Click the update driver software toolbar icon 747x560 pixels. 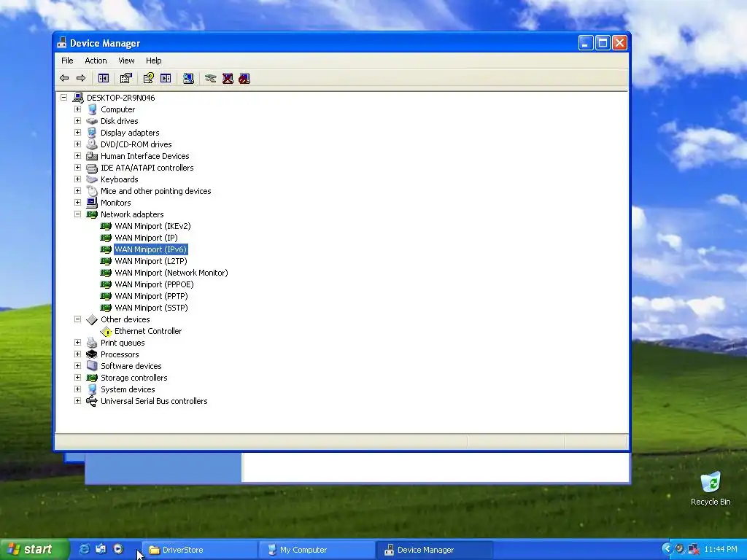point(211,78)
